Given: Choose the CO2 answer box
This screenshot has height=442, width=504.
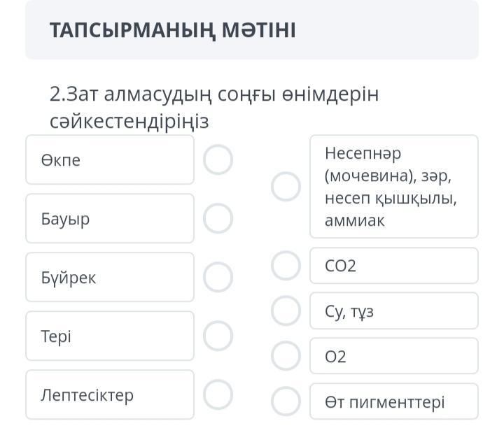Looking at the screenshot, I should point(393,266).
